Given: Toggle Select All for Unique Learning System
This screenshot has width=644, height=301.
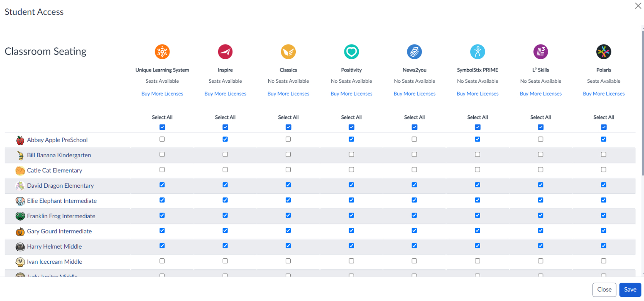Looking at the screenshot, I should 162,127.
